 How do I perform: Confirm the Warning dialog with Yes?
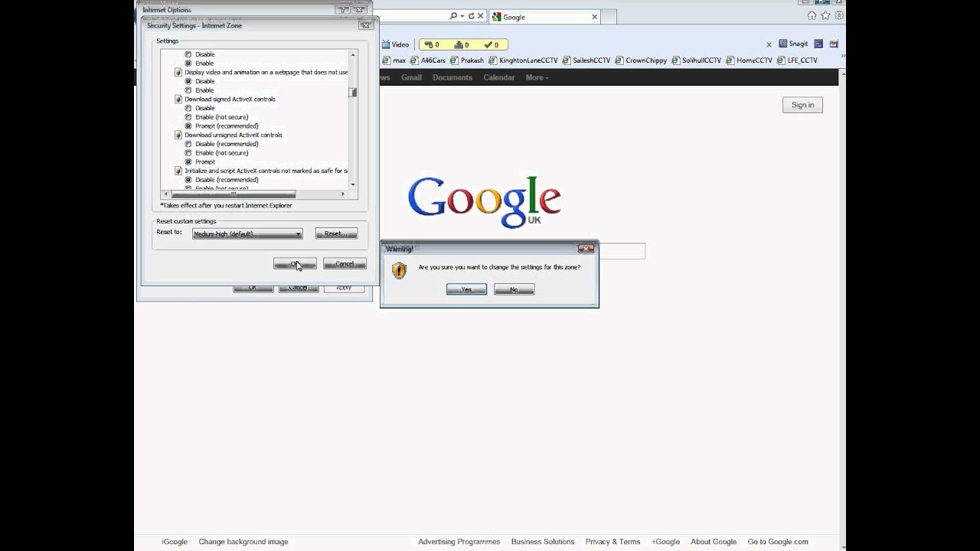click(x=466, y=289)
